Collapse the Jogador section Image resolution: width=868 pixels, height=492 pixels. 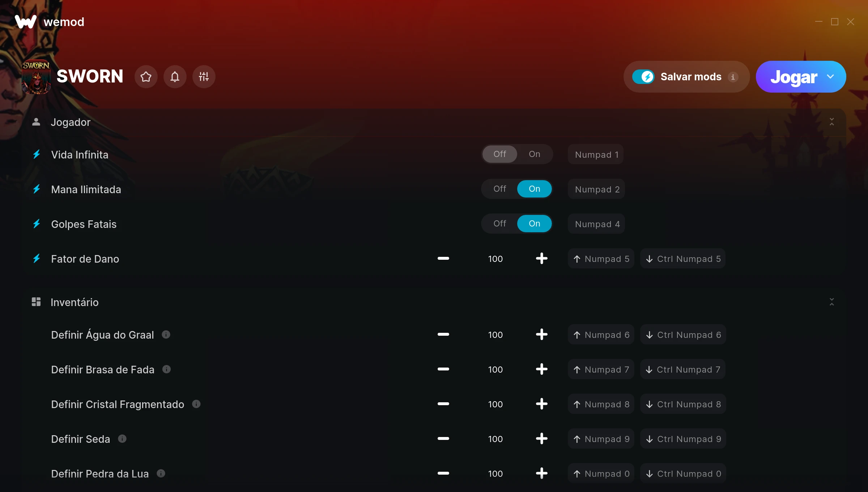tap(831, 122)
